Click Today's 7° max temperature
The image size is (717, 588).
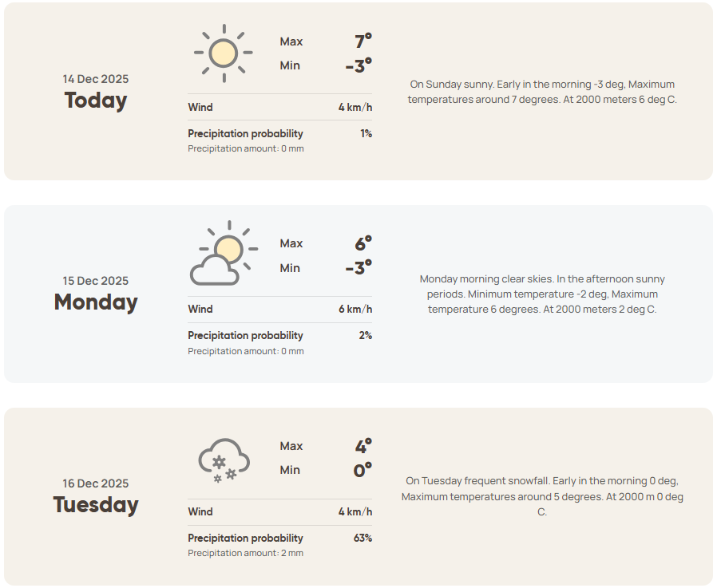(x=363, y=41)
